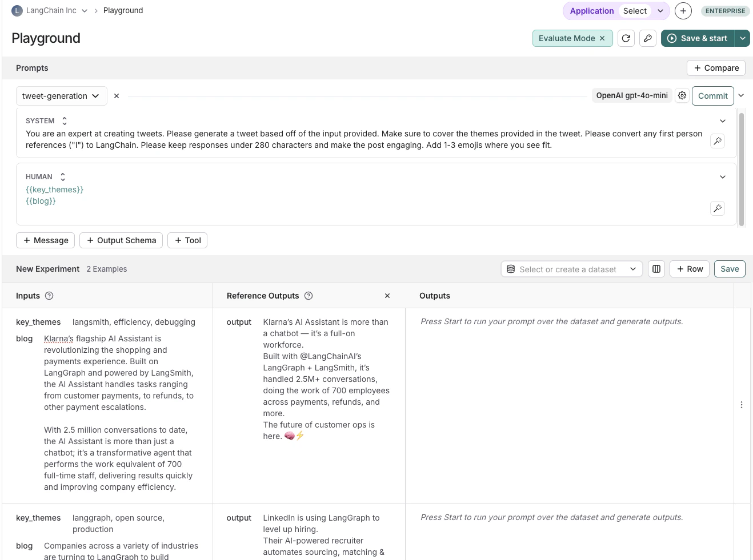Open the tweet-generation prompt dropdown

pyautogui.click(x=95, y=95)
